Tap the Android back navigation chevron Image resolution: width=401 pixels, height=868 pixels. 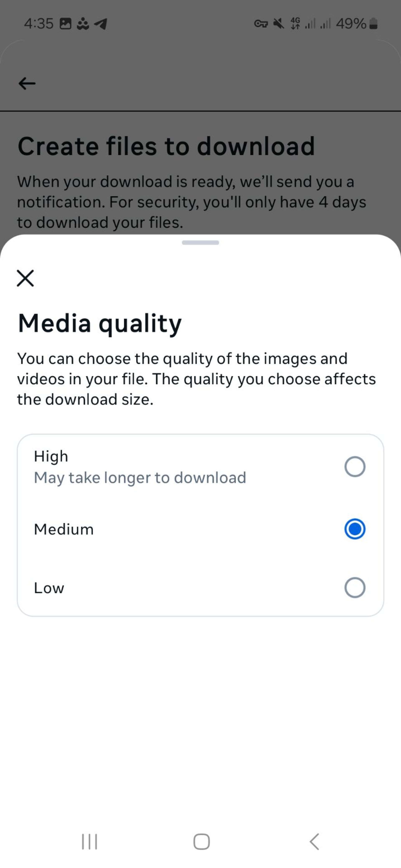point(314,841)
